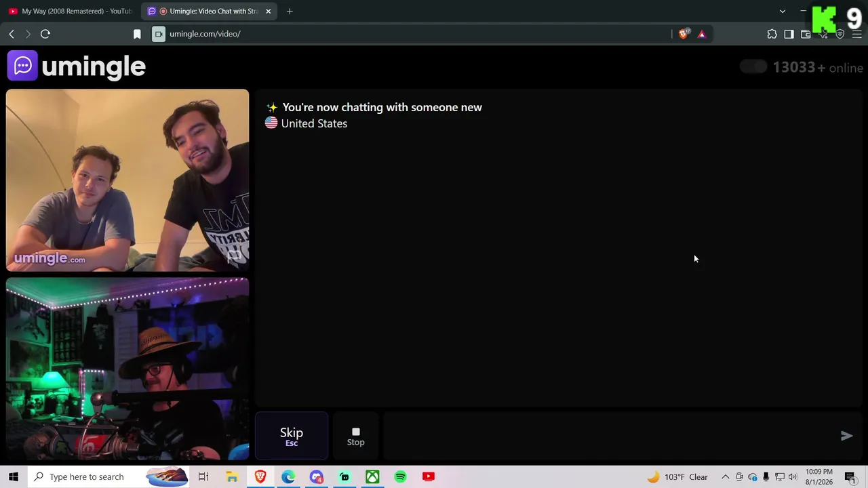868x488 pixels.
Task: Expand hidden system tray icons
Action: click(725, 476)
